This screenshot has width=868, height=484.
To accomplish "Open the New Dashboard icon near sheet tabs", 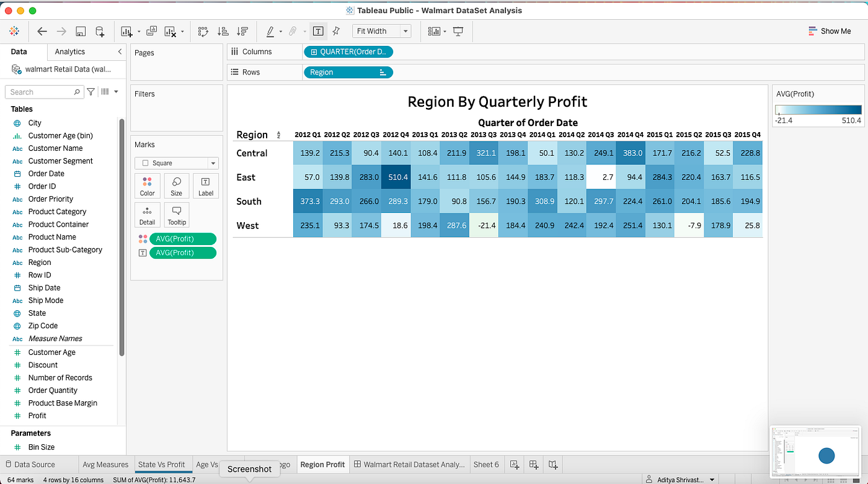I will pyautogui.click(x=533, y=464).
